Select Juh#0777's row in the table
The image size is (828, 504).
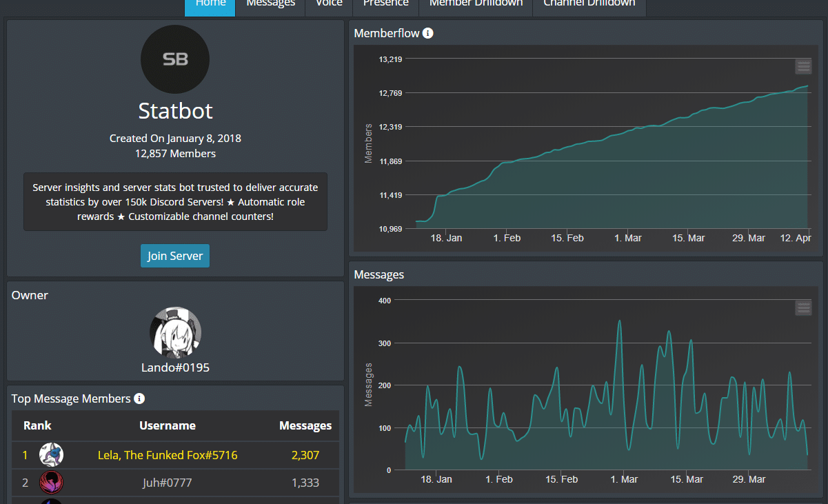[x=174, y=483]
